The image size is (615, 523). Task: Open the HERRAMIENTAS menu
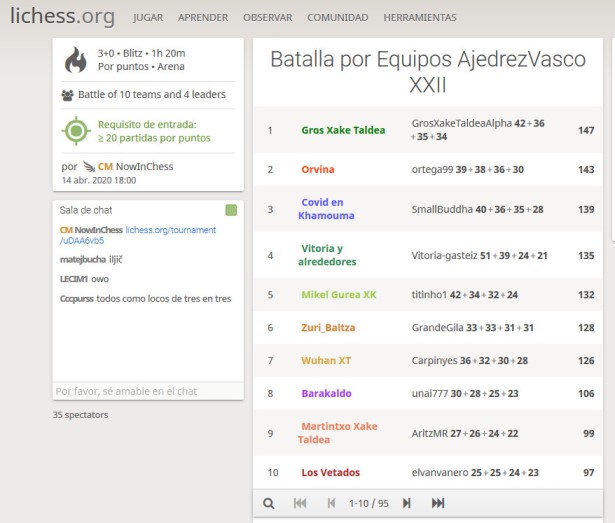pos(420,18)
